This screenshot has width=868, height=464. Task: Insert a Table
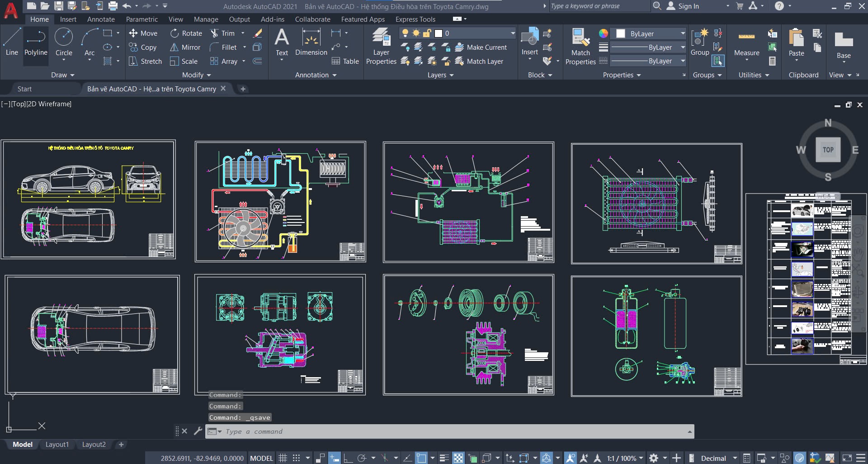pyautogui.click(x=345, y=61)
